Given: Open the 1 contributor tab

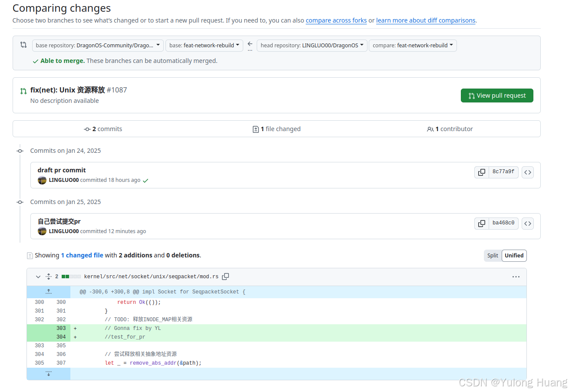Looking at the screenshot, I should click(x=450, y=129).
